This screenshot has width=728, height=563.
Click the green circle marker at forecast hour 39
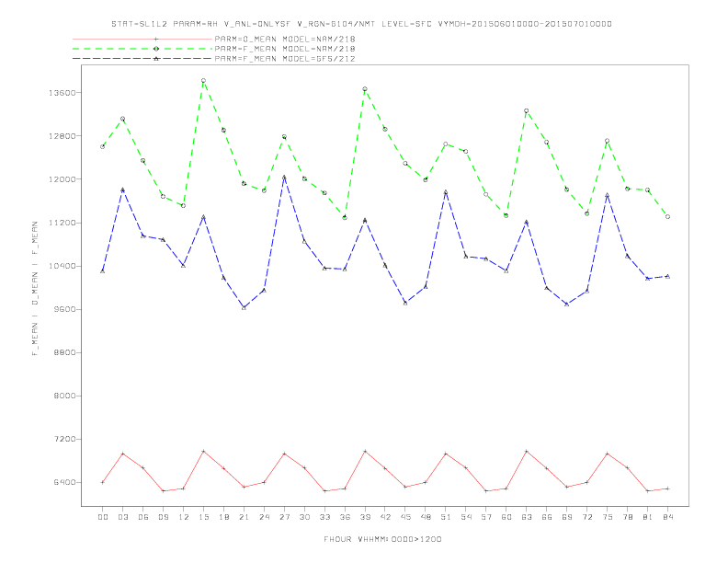pyautogui.click(x=365, y=88)
